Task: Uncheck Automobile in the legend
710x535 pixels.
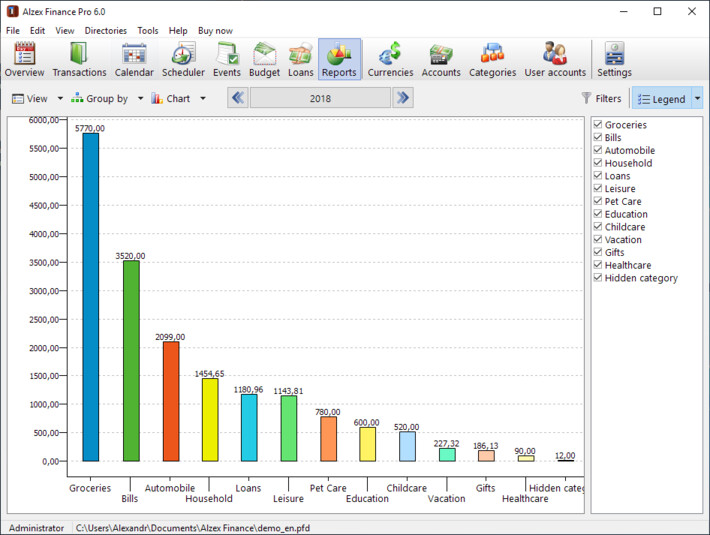Action: click(x=598, y=150)
